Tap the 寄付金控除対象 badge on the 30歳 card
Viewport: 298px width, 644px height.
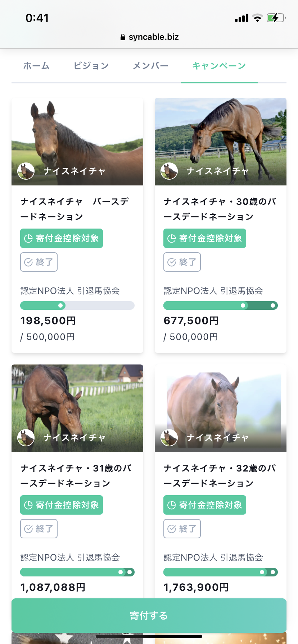(x=205, y=238)
